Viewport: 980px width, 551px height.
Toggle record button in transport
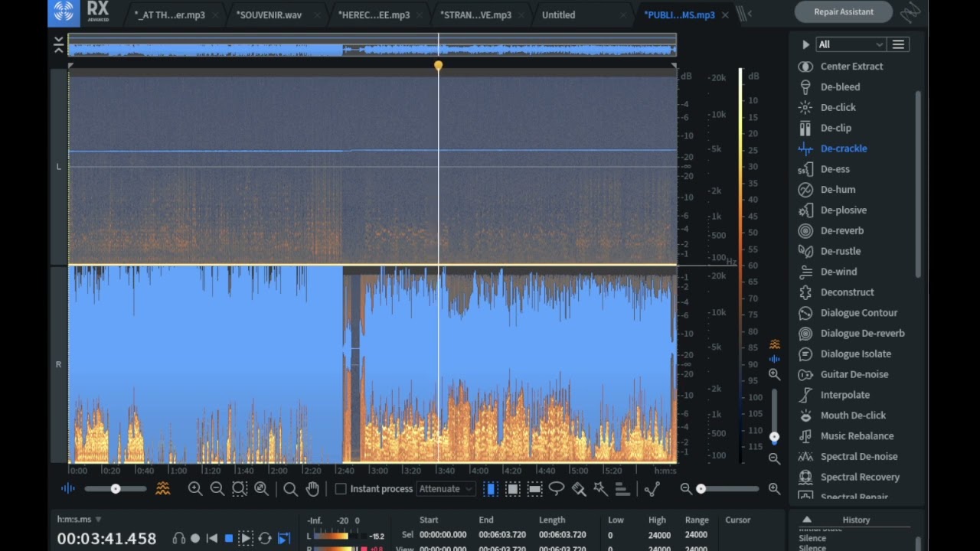pos(195,539)
